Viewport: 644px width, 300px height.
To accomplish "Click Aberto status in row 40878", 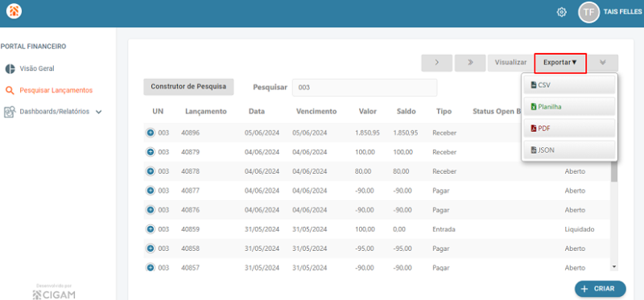I will [x=575, y=171].
